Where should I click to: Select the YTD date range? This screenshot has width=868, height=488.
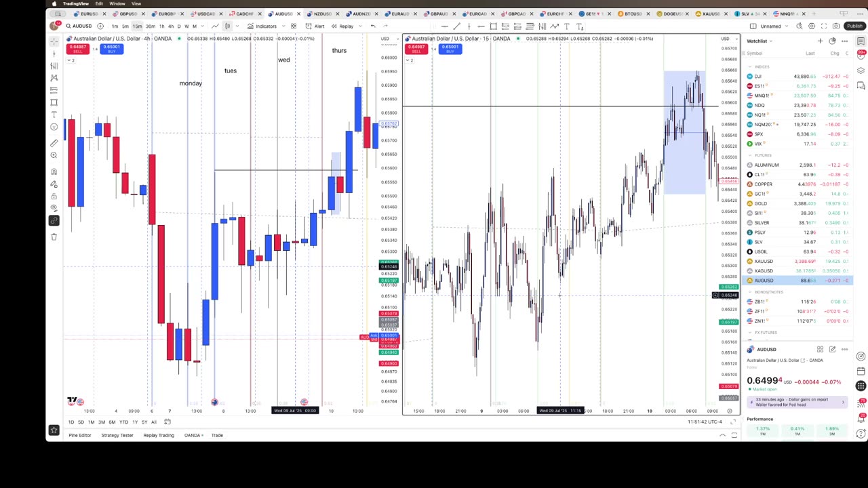pos(123,422)
